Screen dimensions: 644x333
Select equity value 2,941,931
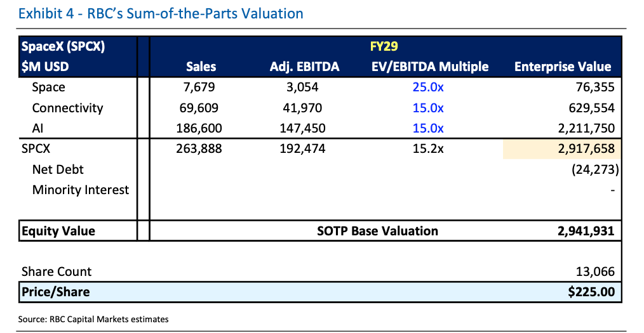point(586,231)
